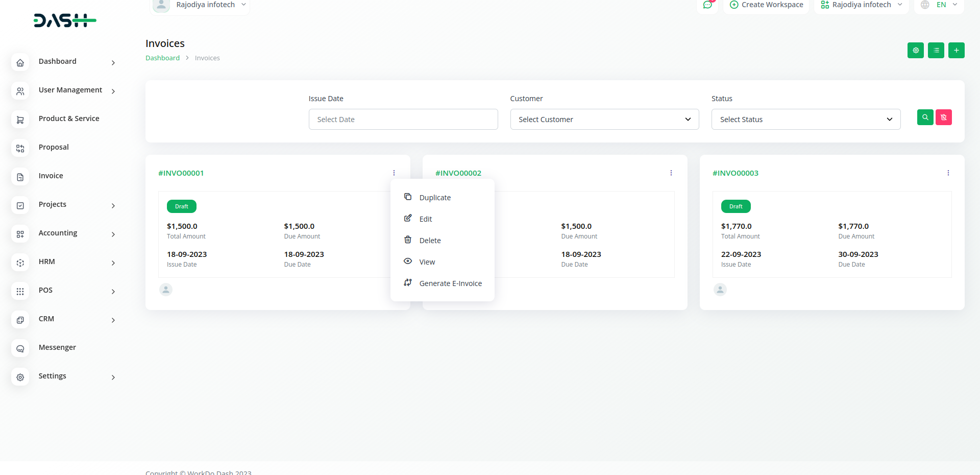
Task: Open invoice setup via the green gear icon
Action: click(x=915, y=51)
